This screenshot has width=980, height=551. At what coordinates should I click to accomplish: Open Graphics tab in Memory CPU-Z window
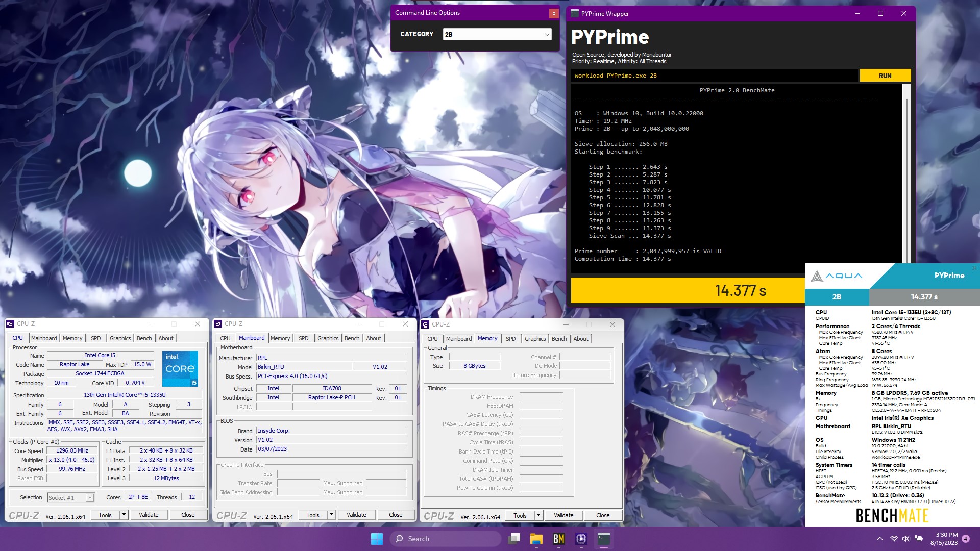535,339
